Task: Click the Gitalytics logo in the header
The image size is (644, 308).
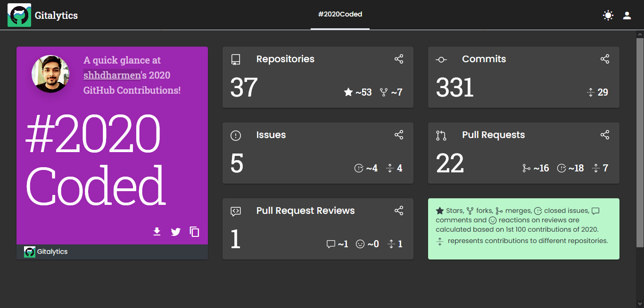Action: click(19, 15)
